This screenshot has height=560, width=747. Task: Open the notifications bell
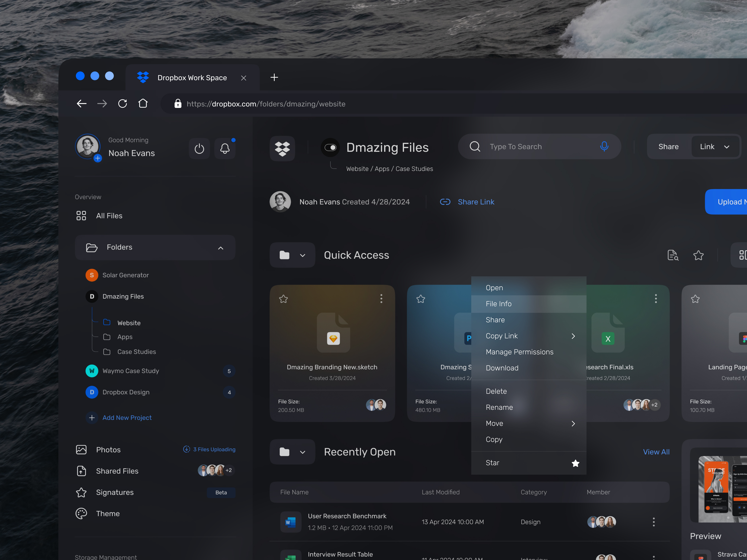pos(225,148)
